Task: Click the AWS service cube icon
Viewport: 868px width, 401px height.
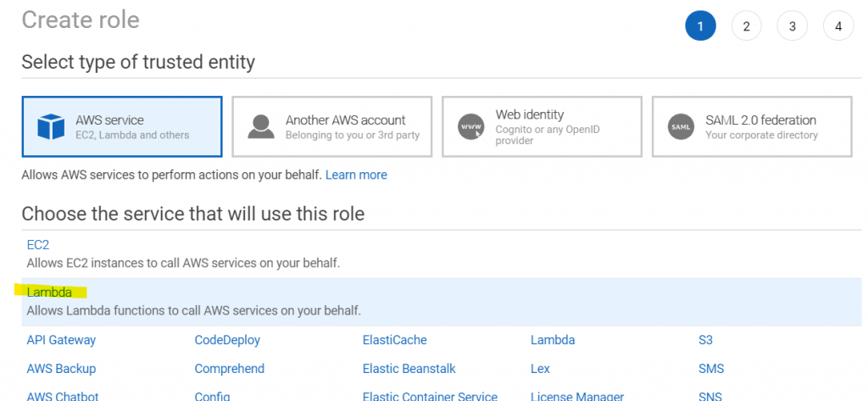Action: click(51, 127)
